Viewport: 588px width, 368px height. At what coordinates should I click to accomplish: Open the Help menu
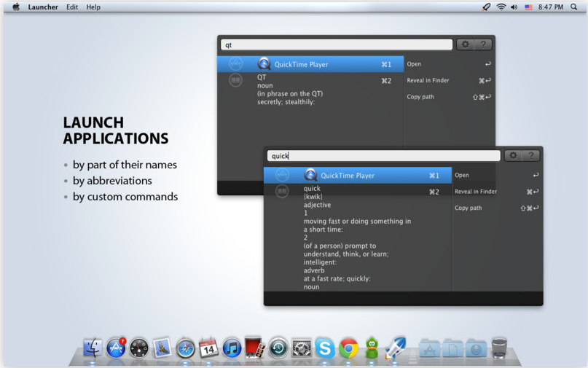click(x=93, y=7)
